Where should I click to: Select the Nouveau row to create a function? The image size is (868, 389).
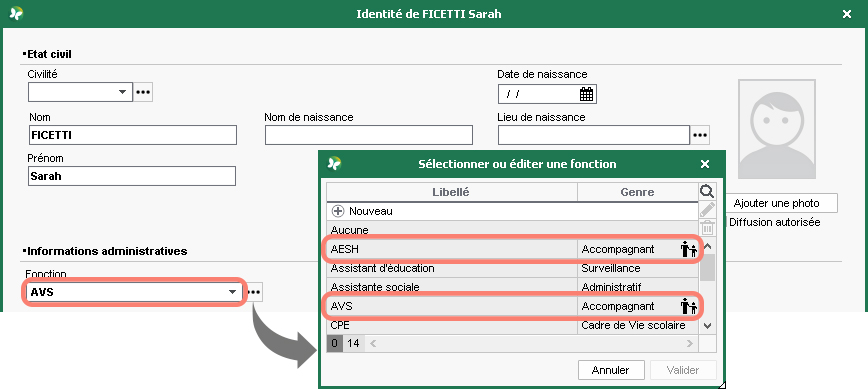point(512,211)
